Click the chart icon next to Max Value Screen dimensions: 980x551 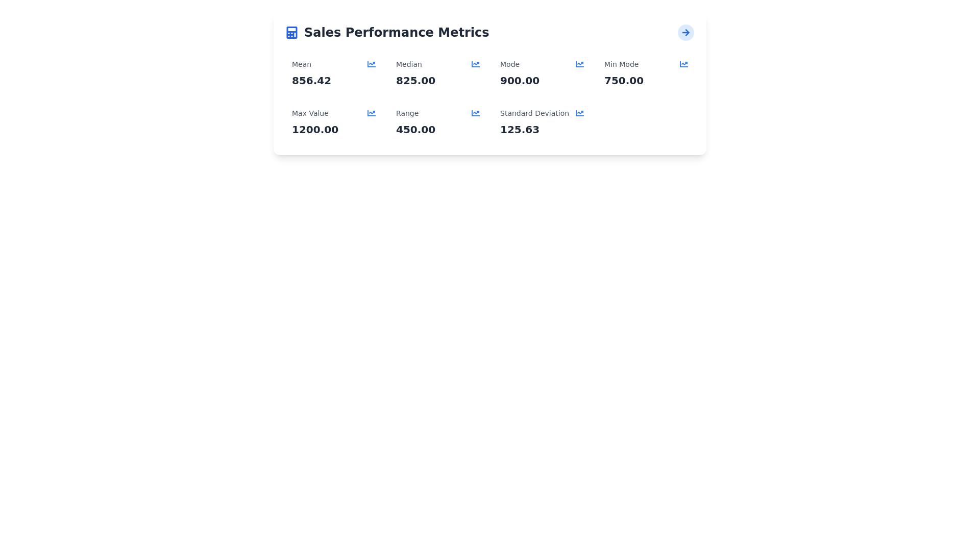tap(371, 113)
